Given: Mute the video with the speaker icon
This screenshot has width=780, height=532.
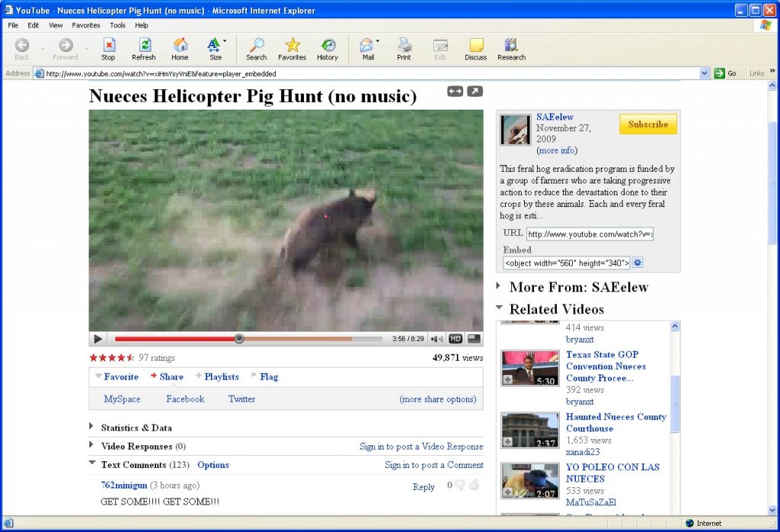Looking at the screenshot, I should point(436,339).
